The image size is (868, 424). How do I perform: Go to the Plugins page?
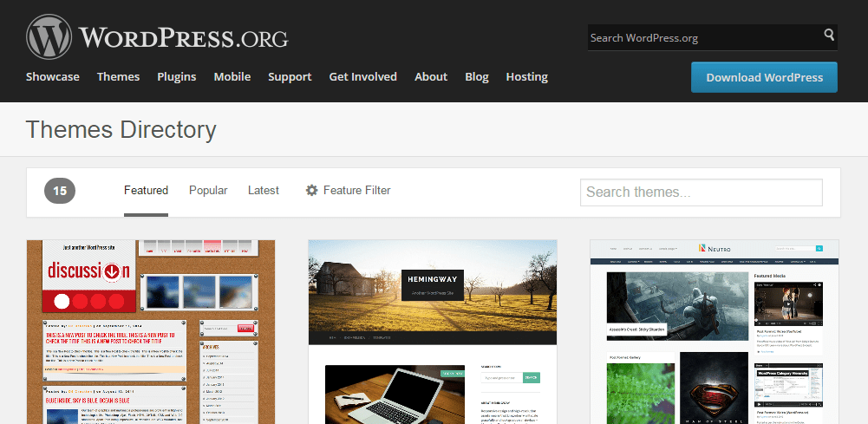(x=177, y=76)
